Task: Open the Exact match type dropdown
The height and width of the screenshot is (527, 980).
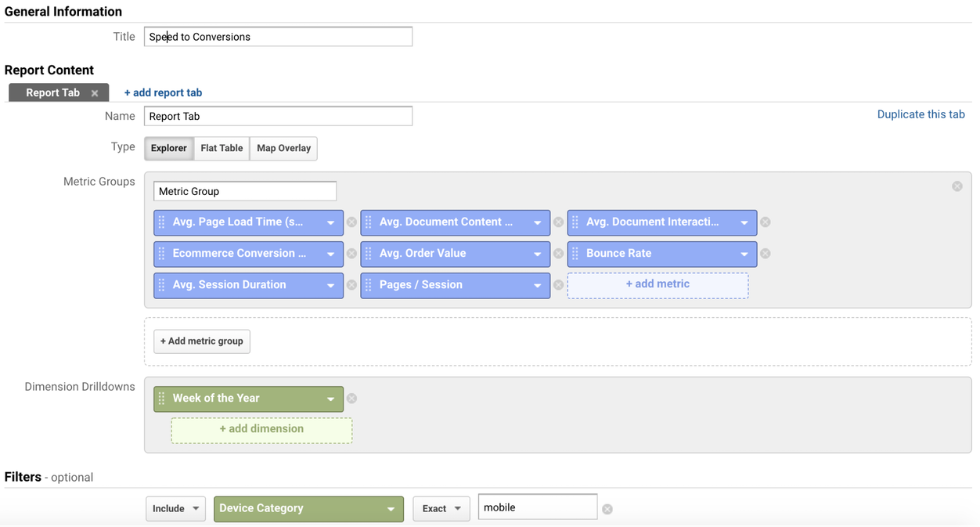Action: (x=441, y=508)
